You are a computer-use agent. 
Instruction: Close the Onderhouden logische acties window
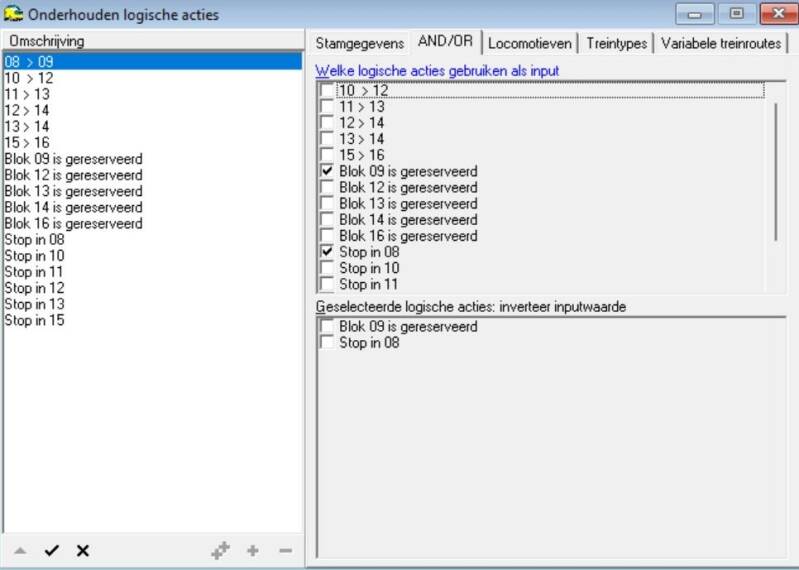(x=778, y=13)
